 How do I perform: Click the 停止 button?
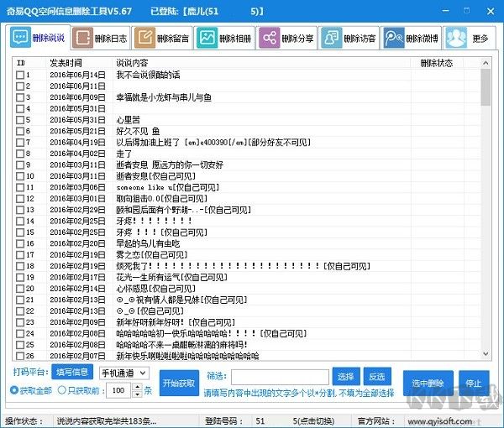tap(474, 383)
